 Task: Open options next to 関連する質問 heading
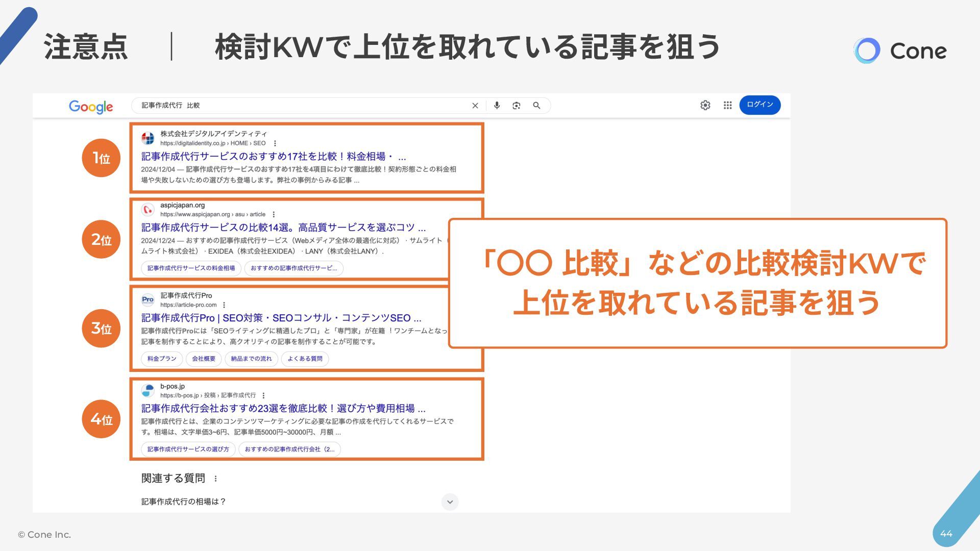[216, 479]
